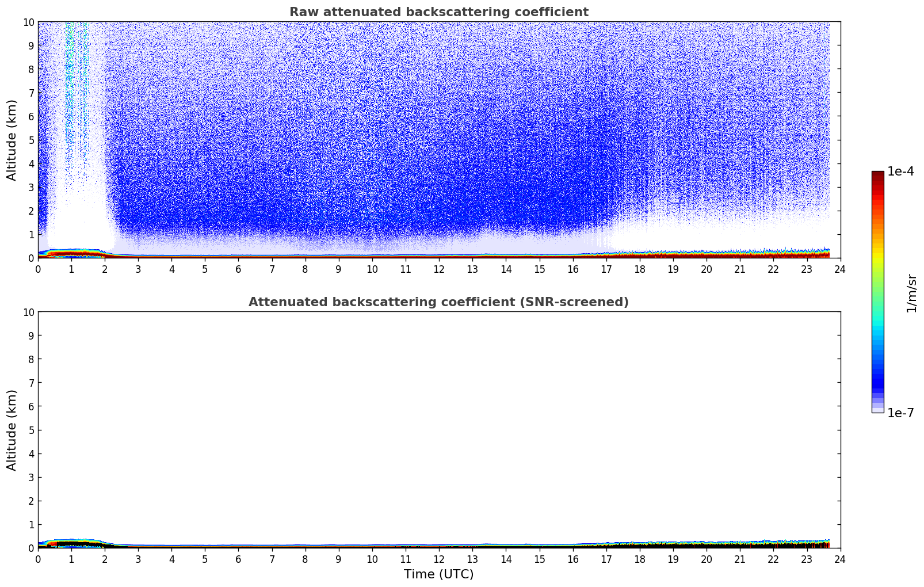Click inside the raw backscatter plot area
The width and height of the screenshot is (924, 587).
click(439, 140)
